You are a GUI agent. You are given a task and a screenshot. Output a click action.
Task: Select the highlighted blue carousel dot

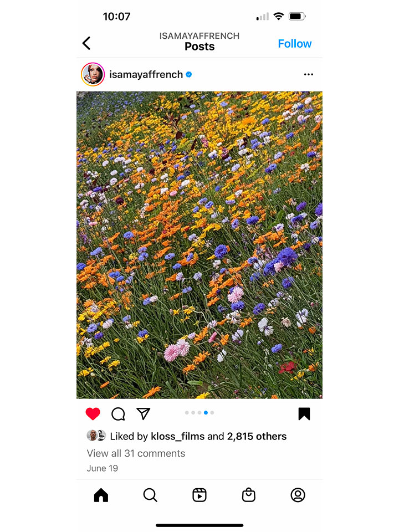coord(206,412)
